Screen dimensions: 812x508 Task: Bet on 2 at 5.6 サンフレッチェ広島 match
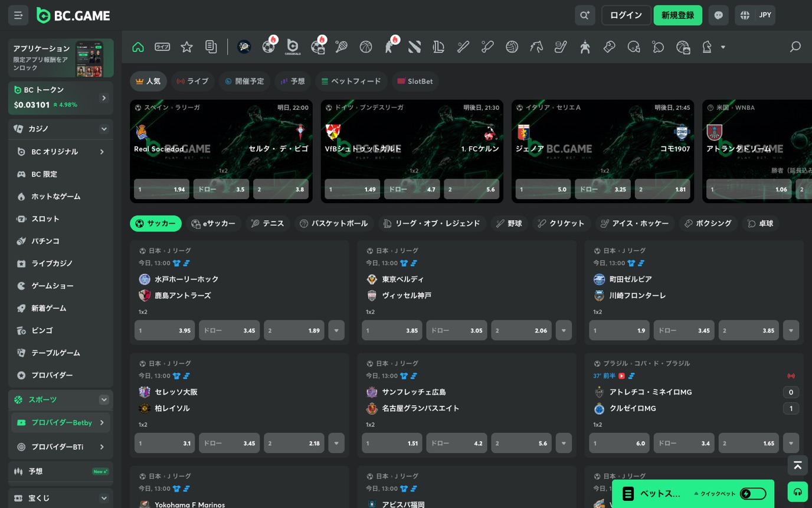click(x=522, y=443)
